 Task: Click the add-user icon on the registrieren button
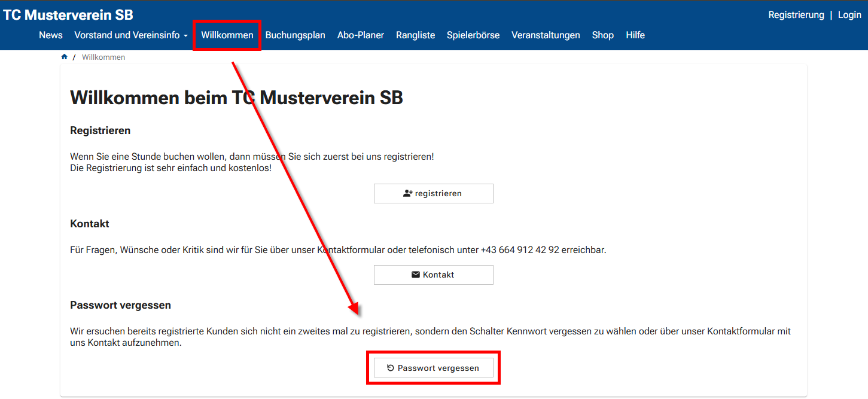408,193
